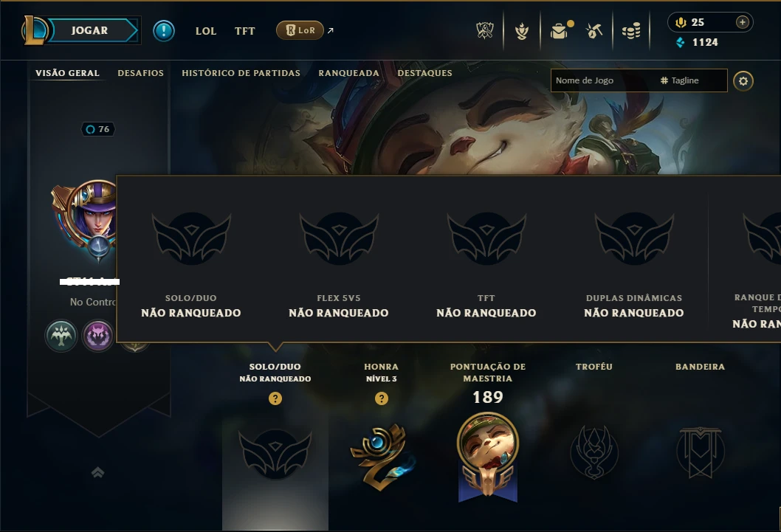Open the Clash tournament icon
This screenshot has width=781, height=532.
(485, 31)
